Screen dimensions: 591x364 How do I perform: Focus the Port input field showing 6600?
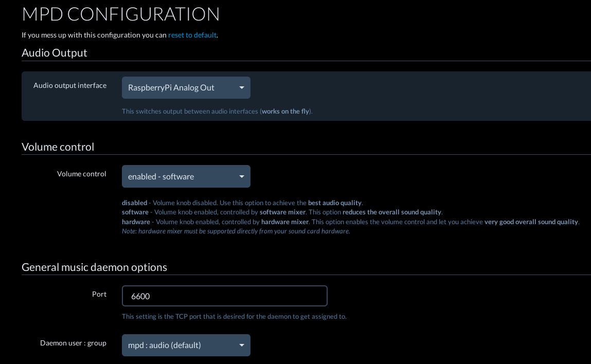(224, 296)
